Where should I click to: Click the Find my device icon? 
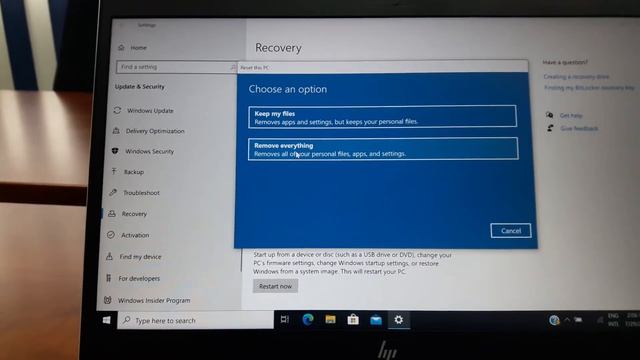point(109,256)
